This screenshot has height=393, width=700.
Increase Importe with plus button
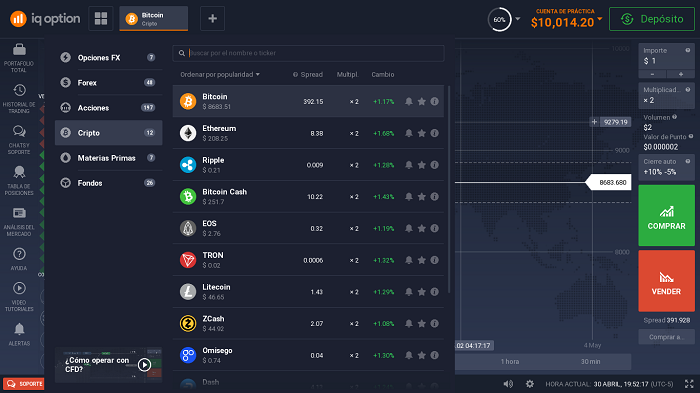click(x=681, y=74)
